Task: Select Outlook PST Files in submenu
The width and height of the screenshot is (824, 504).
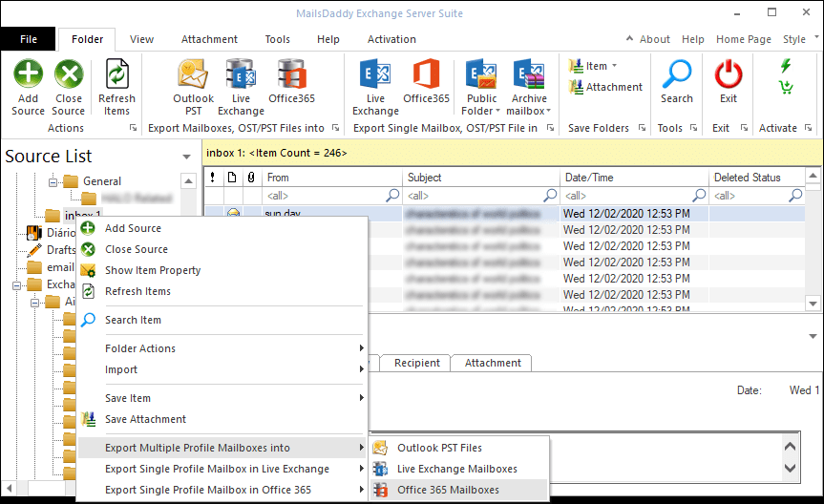Action: [x=458, y=448]
